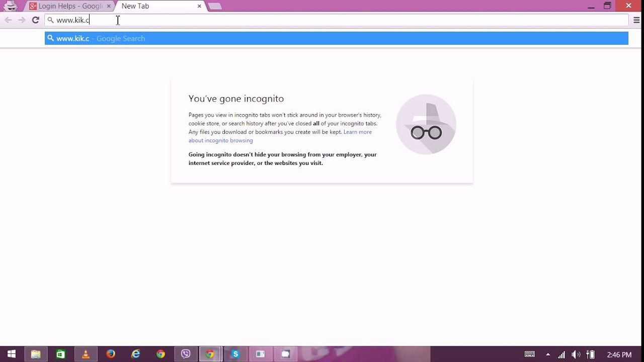Screen dimensions: 644x362
Task: Open the Chrome hamburger menu
Action: click(636, 20)
